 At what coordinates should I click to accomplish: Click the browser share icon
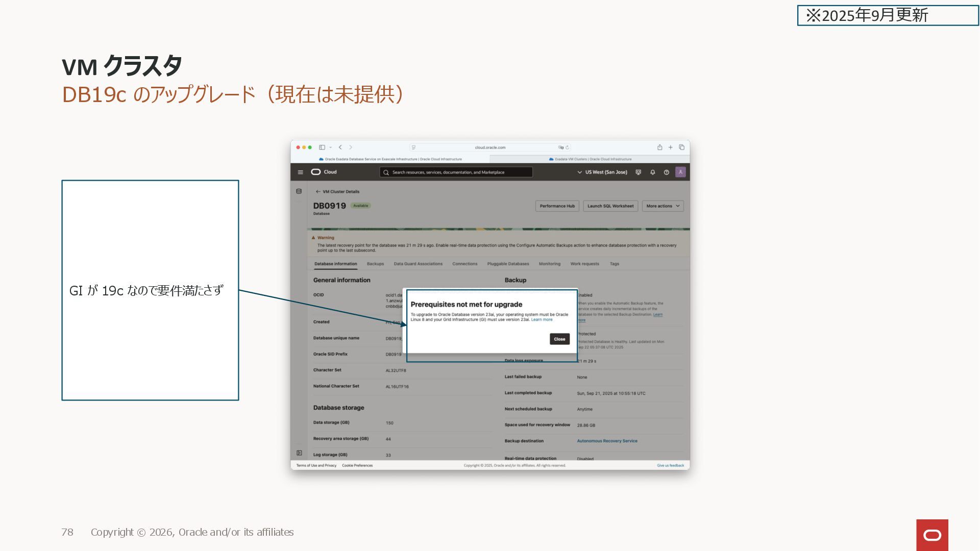coord(659,147)
